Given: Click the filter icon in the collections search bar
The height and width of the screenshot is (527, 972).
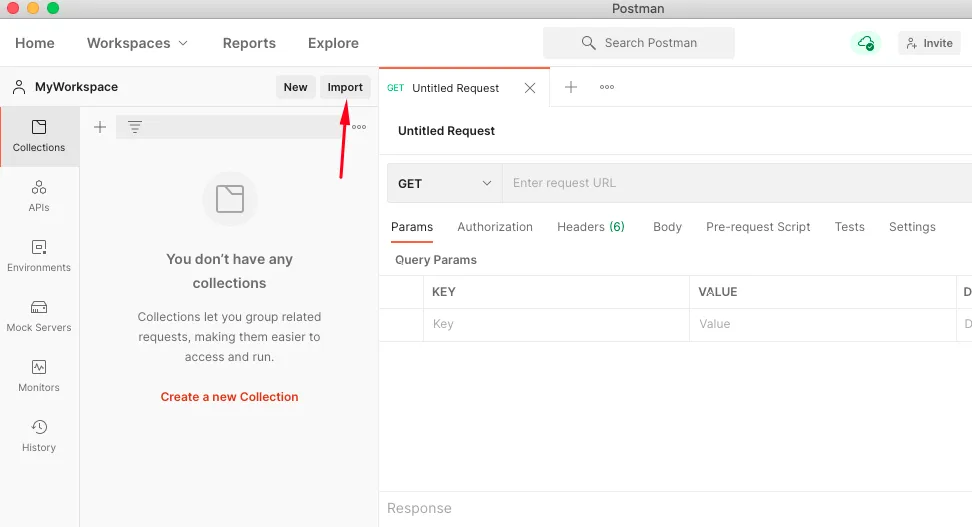Looking at the screenshot, I should 135,127.
